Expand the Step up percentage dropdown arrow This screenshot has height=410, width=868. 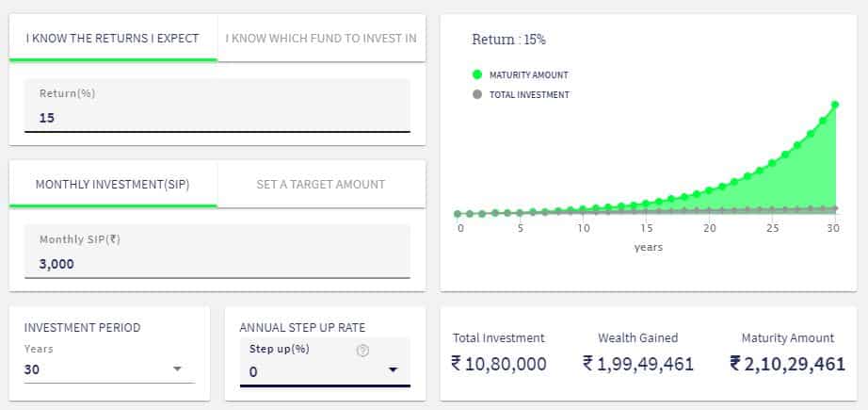coord(393,370)
